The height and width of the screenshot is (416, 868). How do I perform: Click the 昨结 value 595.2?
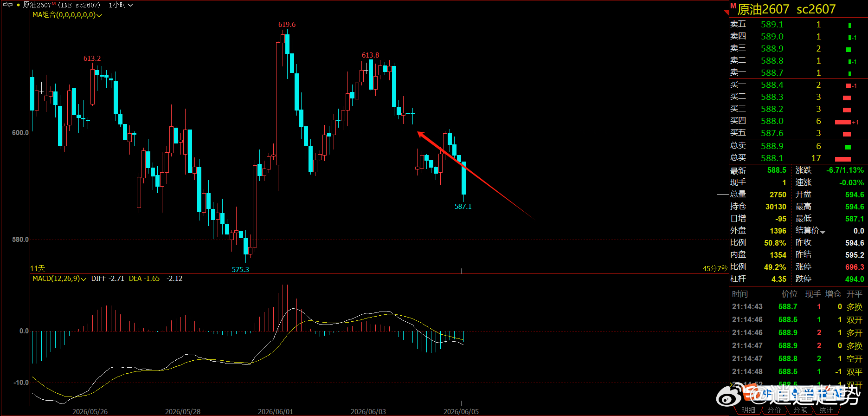pos(855,255)
